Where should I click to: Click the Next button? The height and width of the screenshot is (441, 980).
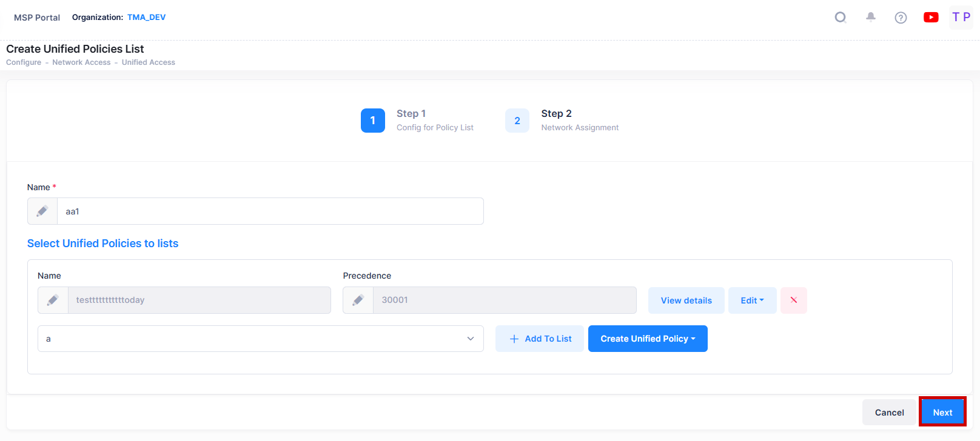click(x=942, y=413)
